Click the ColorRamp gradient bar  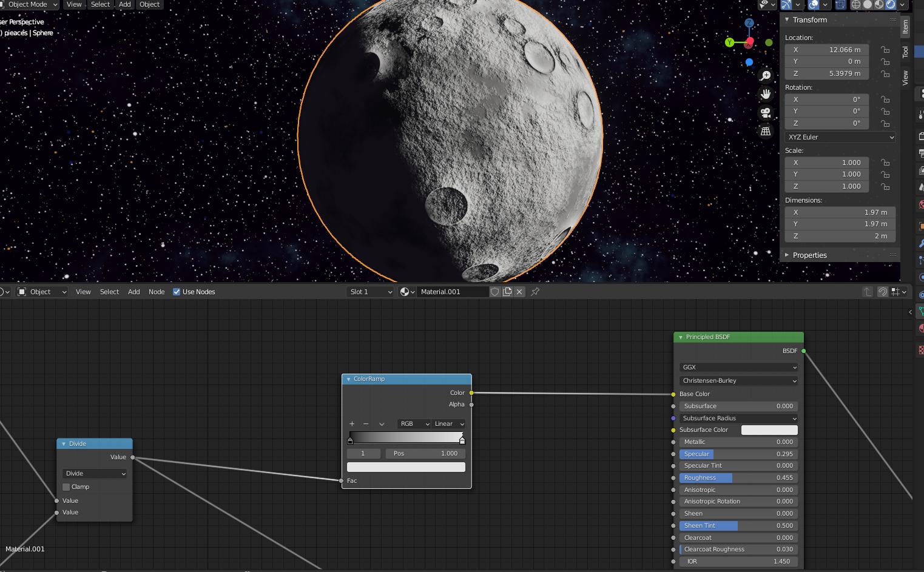[406, 437]
